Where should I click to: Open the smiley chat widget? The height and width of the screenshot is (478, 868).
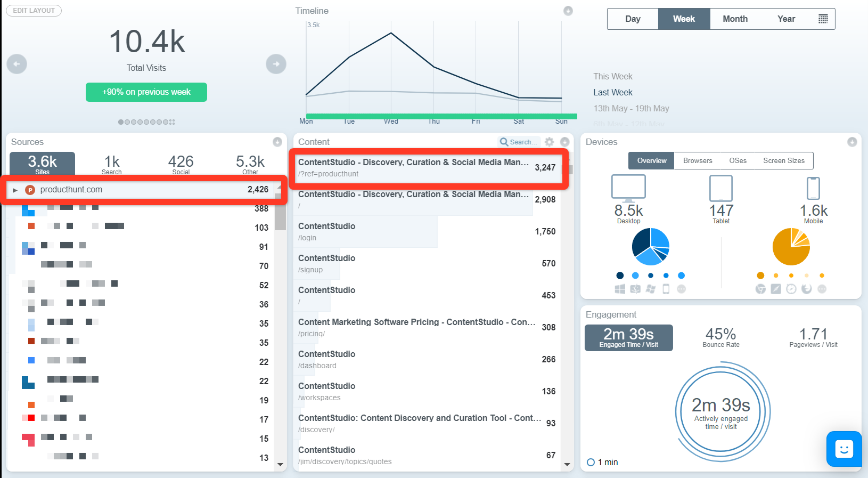[x=844, y=449]
